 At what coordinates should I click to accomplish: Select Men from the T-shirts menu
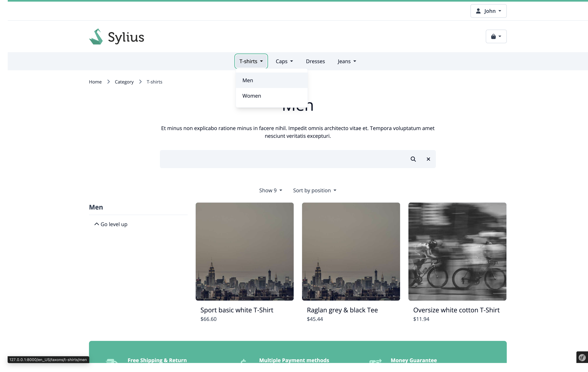pyautogui.click(x=248, y=80)
